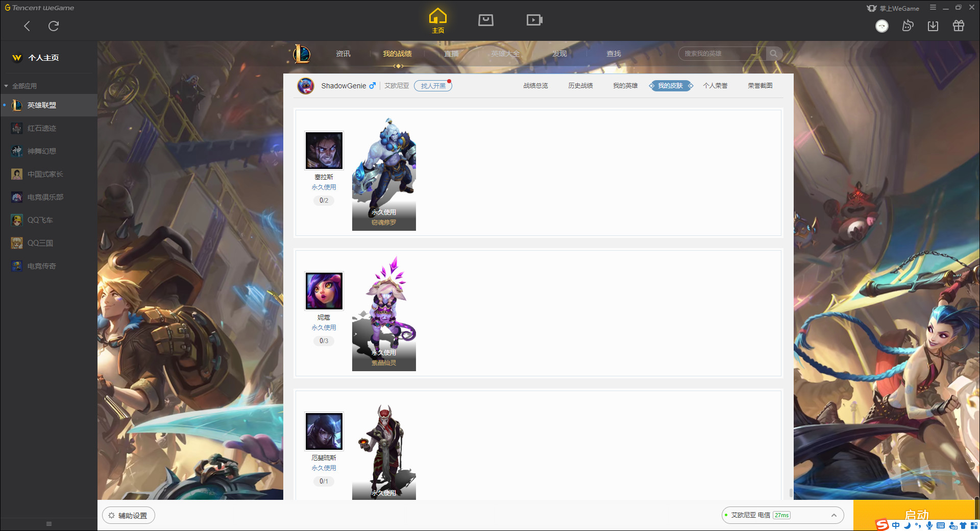Click the 启动 launch game button
Screen dimensions: 980x531
tap(916, 515)
